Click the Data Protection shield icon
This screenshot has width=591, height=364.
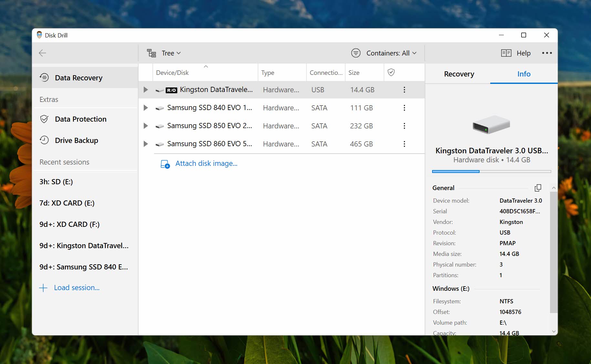[x=44, y=119]
